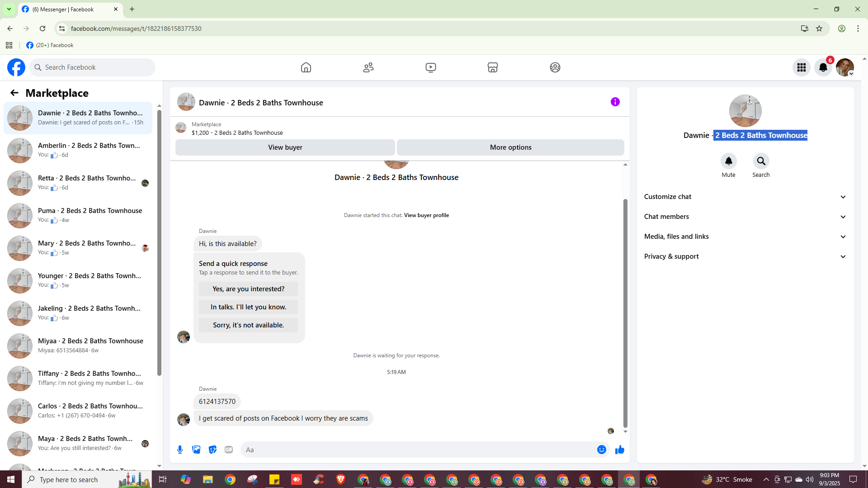Open the emoji picker
This screenshot has height=488, width=868.
pos(602,450)
